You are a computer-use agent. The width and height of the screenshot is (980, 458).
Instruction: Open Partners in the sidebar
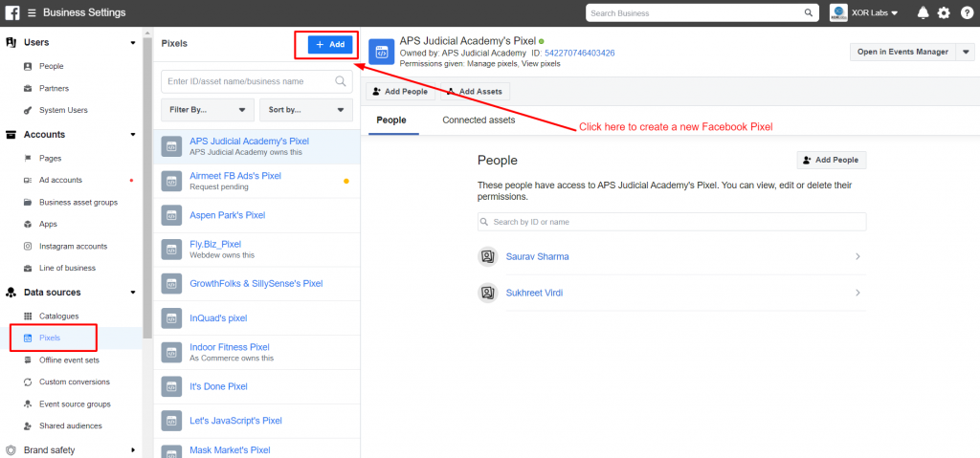(x=54, y=88)
